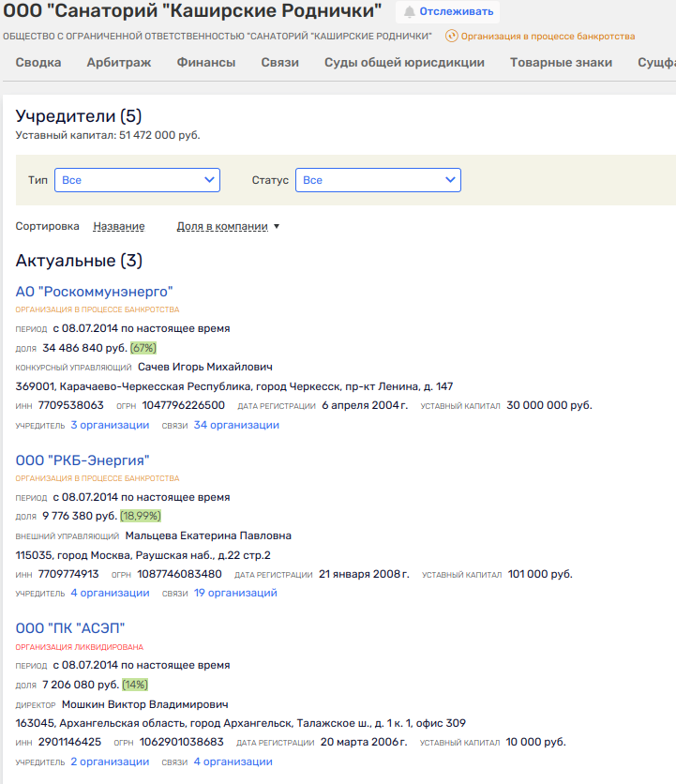Click the 18,99% share badge

(x=141, y=516)
